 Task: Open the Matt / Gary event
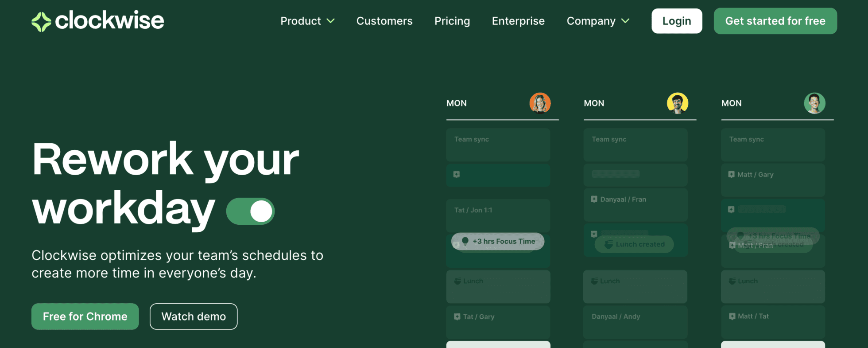tap(773, 180)
